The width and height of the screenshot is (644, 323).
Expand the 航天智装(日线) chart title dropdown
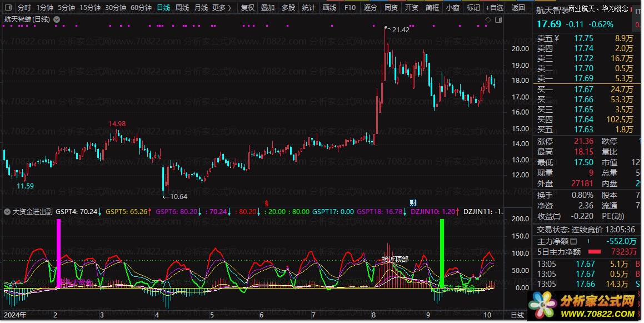point(57,19)
